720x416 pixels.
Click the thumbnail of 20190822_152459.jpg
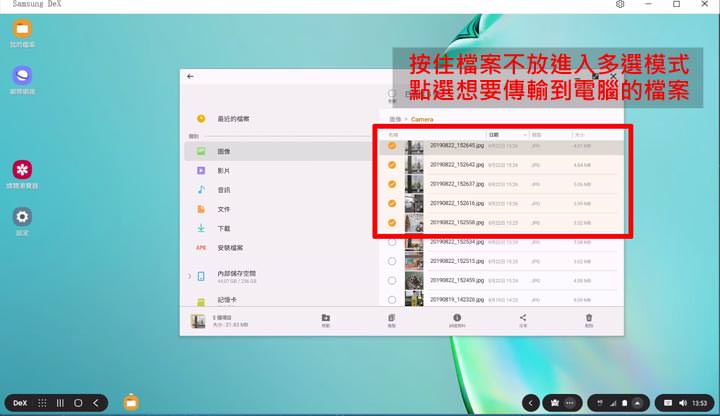coord(414,281)
